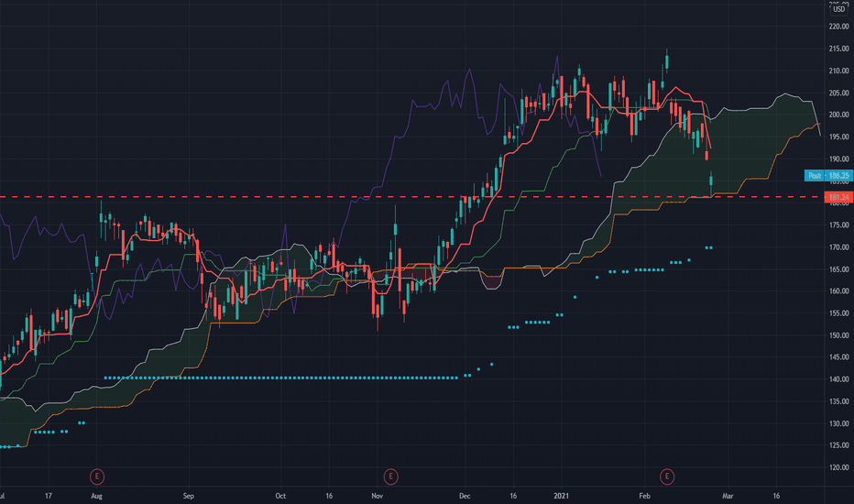
Task: Click the Oct label on time axis
Action: point(280,496)
